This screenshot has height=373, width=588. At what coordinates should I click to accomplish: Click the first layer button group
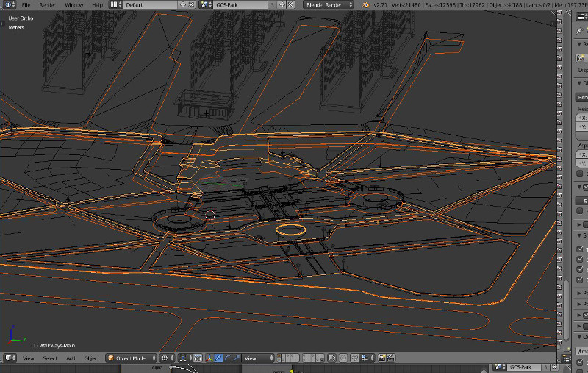(288, 358)
